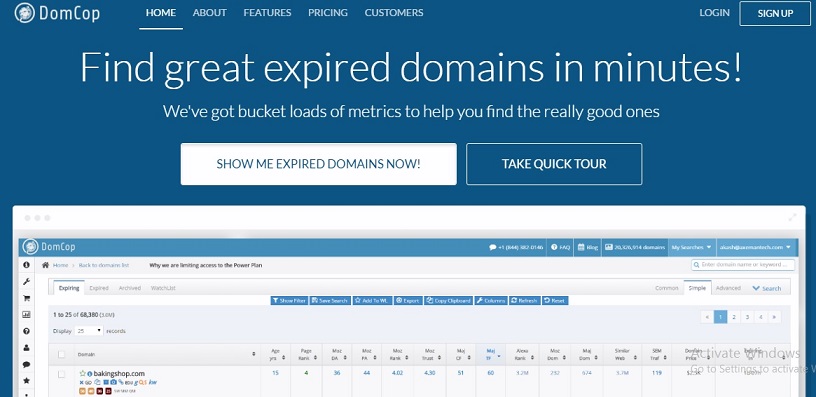Image resolution: width=816 pixels, height=397 pixels.
Task: Click the Add To WL button
Action: (372, 301)
